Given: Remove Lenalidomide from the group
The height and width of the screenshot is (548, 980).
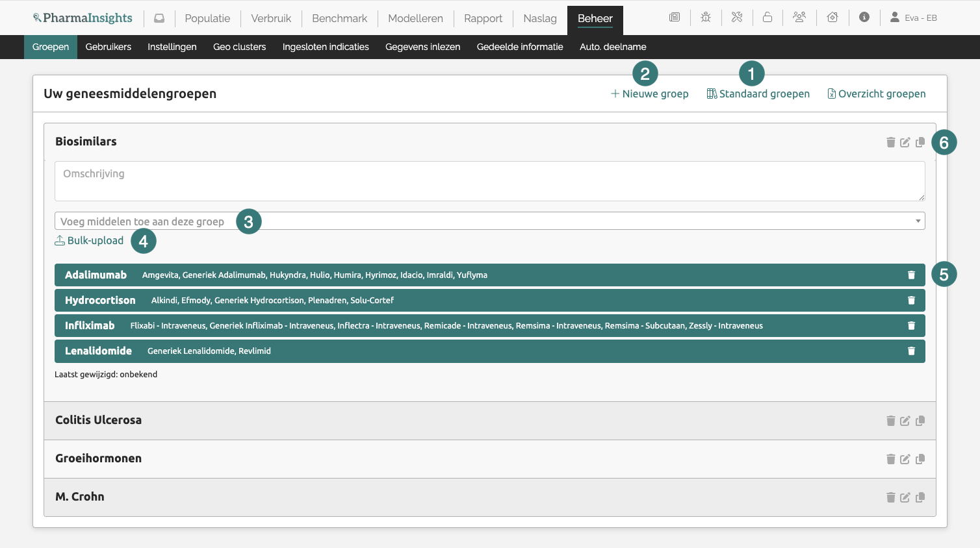Looking at the screenshot, I should coord(911,351).
